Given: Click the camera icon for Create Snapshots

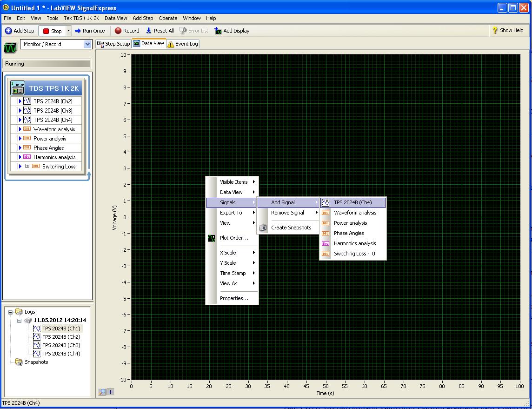Looking at the screenshot, I should [263, 228].
